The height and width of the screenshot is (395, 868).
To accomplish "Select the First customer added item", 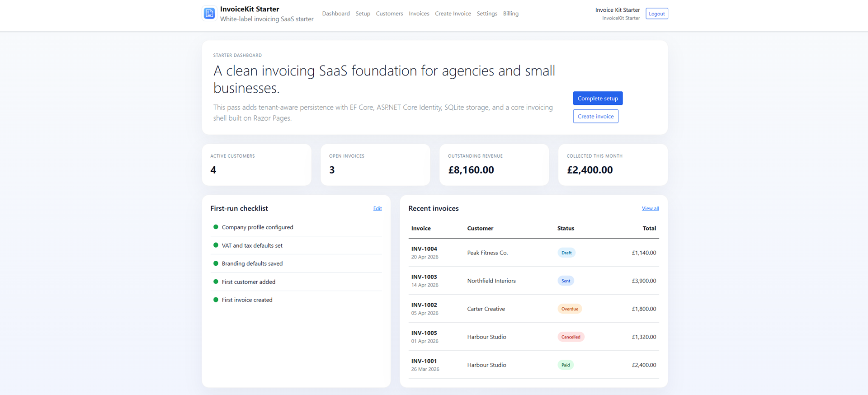I will (296, 282).
